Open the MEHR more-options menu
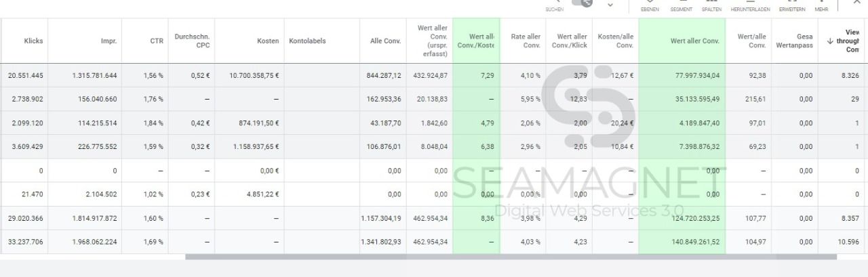This screenshot has width=868, height=277. 821,5
